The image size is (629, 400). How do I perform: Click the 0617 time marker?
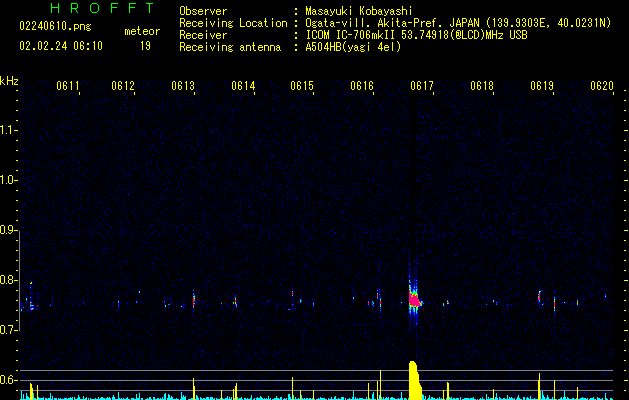tap(422, 86)
